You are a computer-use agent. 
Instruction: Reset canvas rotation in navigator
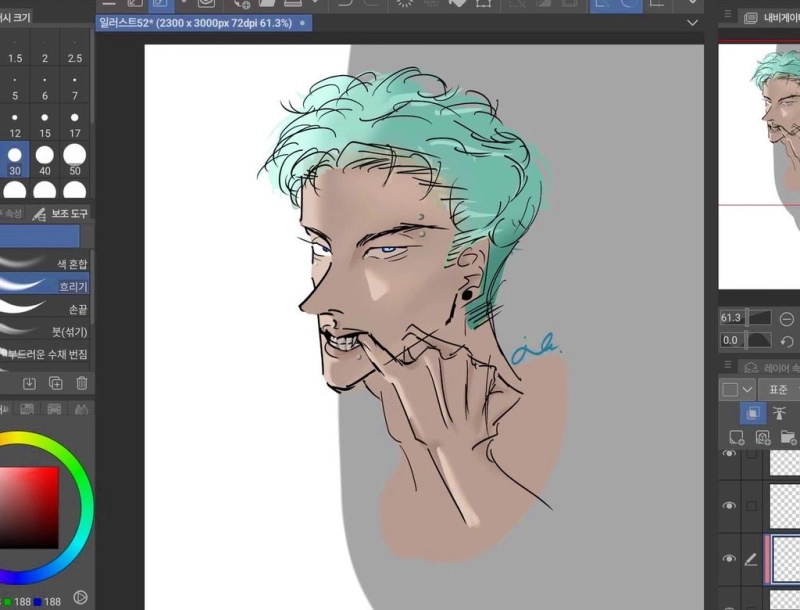(786, 341)
